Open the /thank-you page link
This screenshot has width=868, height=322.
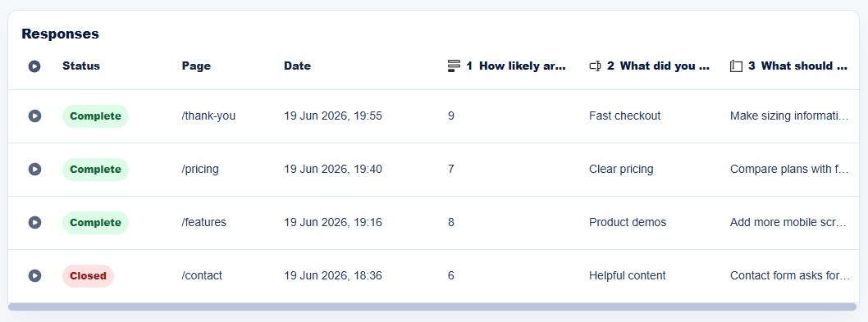pyautogui.click(x=208, y=116)
